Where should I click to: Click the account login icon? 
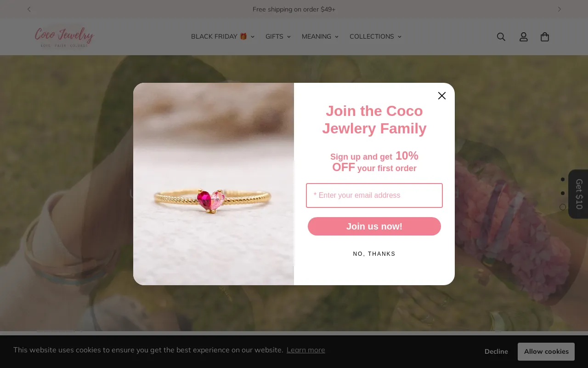pos(524,37)
